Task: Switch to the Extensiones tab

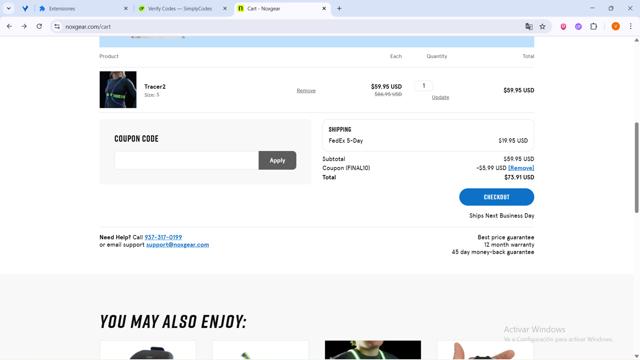Action: [x=84, y=9]
